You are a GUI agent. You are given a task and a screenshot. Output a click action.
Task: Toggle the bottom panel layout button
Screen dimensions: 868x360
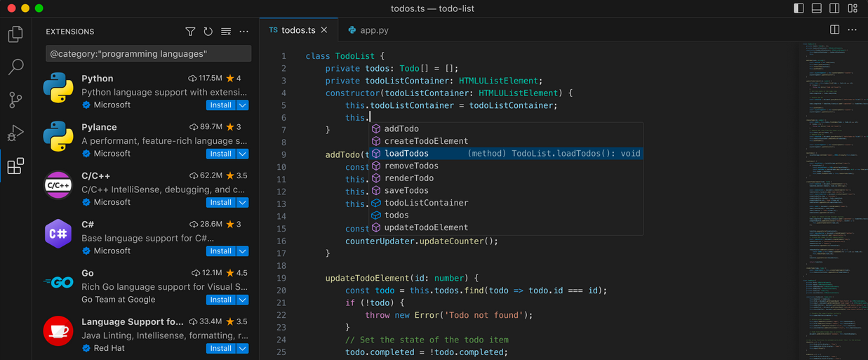816,8
